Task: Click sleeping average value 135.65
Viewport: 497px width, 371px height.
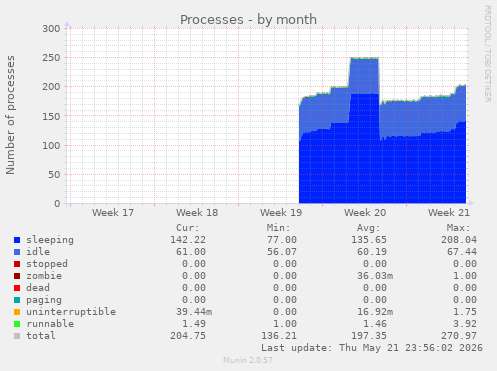Action: tap(369, 240)
